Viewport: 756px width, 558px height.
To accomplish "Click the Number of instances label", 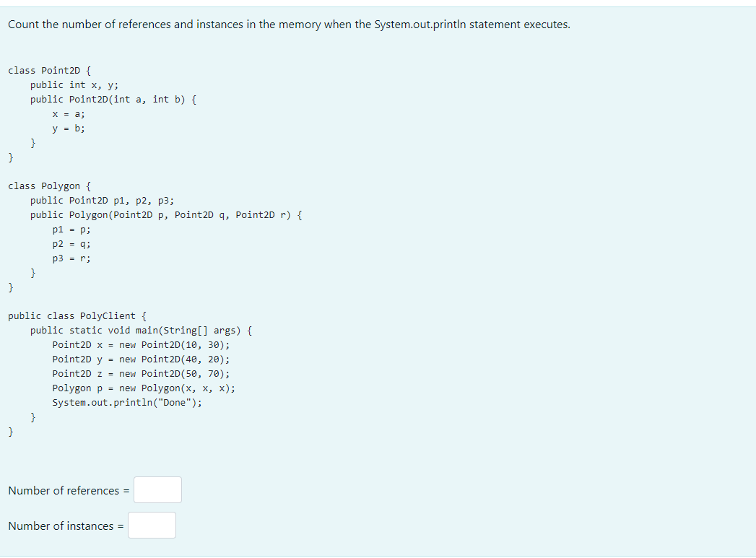I will (x=61, y=526).
